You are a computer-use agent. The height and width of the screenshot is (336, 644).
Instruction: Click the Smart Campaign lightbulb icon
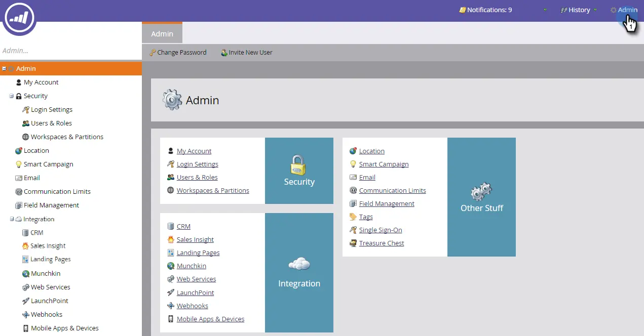pyautogui.click(x=19, y=164)
